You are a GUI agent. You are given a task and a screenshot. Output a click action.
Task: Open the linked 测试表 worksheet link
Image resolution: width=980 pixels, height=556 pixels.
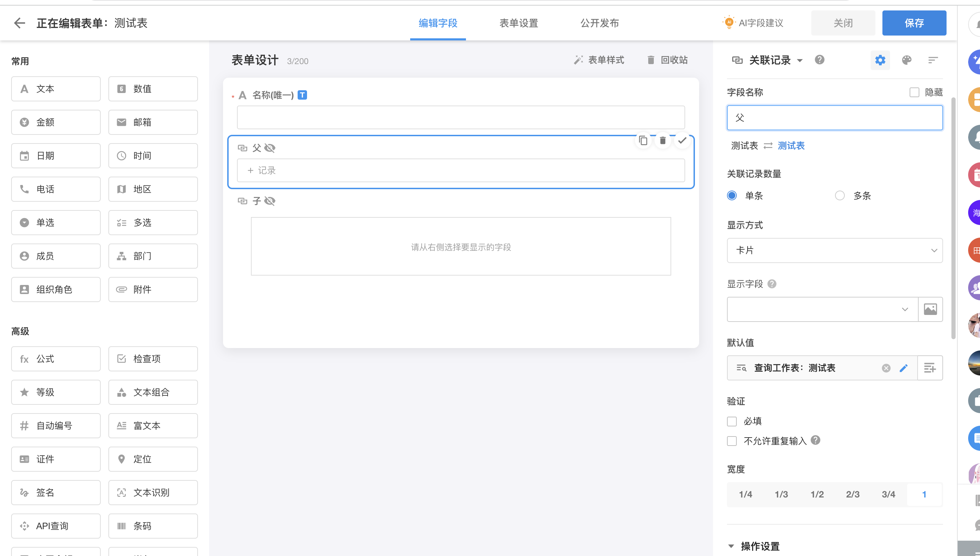(x=791, y=146)
